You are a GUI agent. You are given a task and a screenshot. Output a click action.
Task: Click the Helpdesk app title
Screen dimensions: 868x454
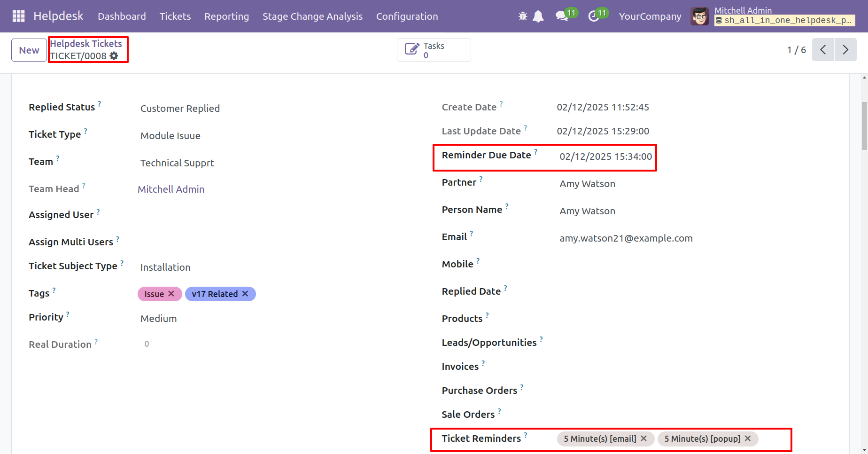(58, 16)
